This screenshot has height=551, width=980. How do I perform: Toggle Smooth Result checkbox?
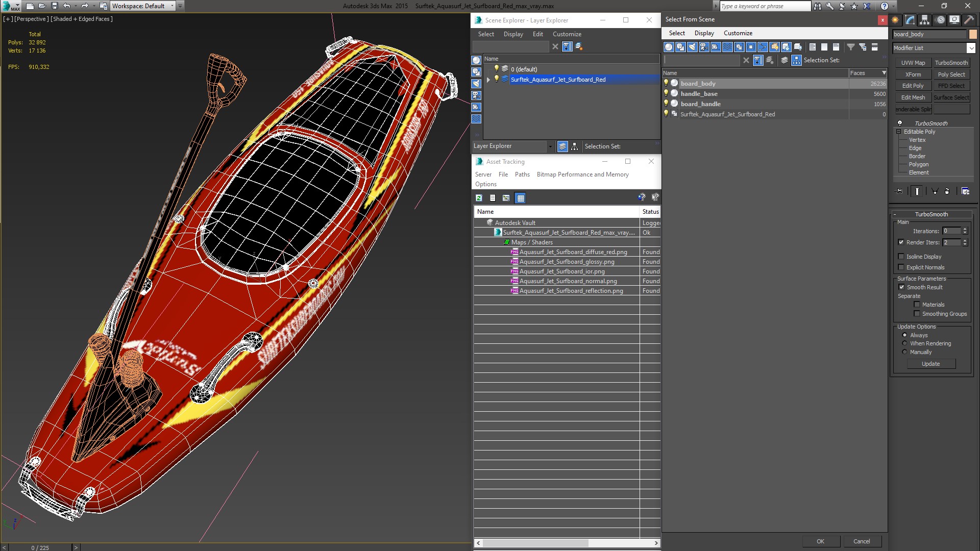(901, 287)
